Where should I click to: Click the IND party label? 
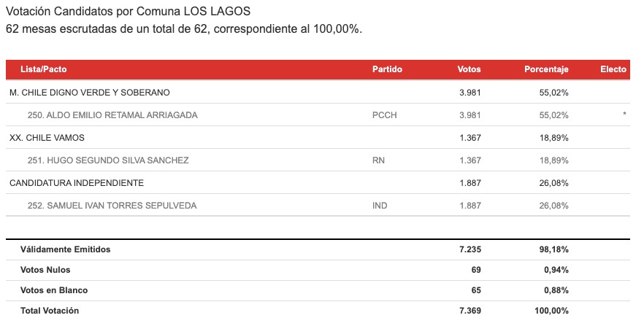(x=380, y=206)
